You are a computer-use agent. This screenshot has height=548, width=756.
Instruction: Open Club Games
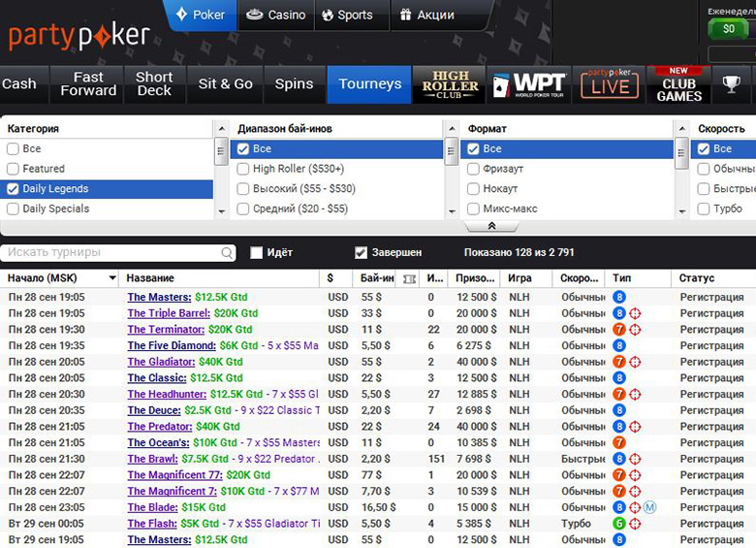[x=679, y=84]
